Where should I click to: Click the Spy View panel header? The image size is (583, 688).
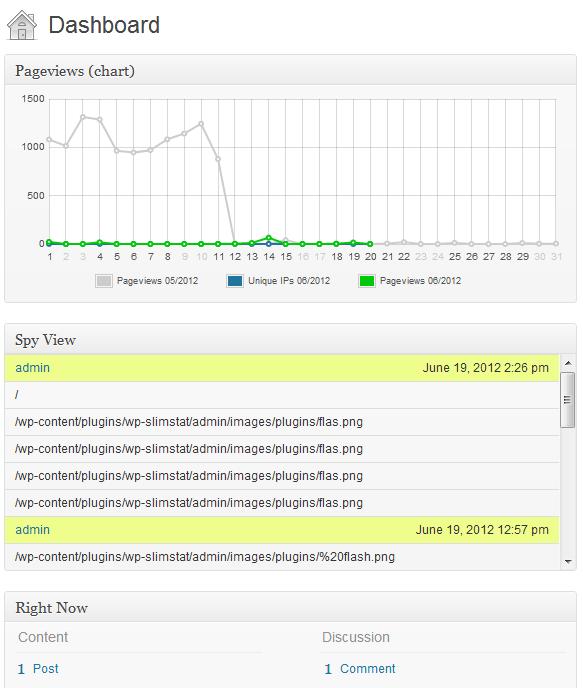[x=290, y=340]
